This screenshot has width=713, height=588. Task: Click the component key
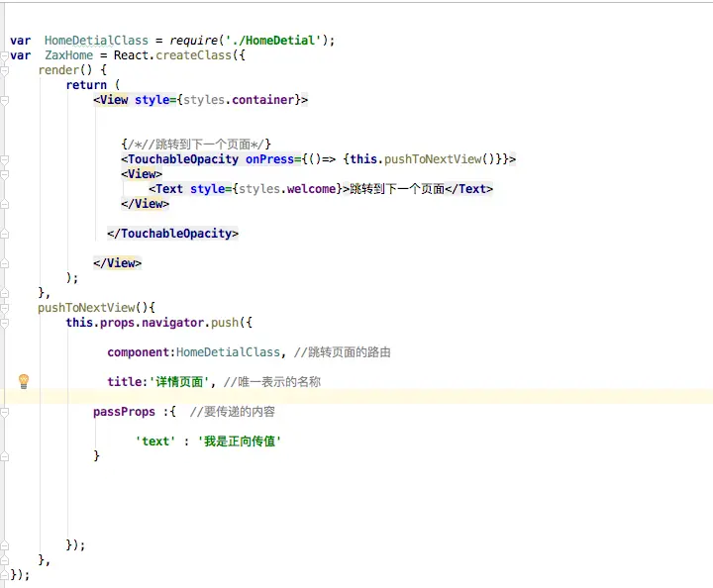click(x=139, y=352)
